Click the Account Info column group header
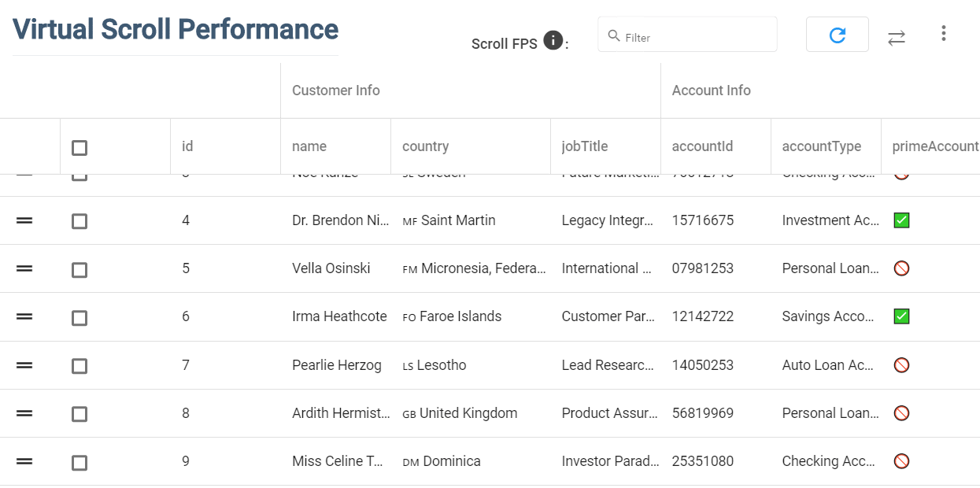Viewport: 980px width, 488px height. (711, 91)
